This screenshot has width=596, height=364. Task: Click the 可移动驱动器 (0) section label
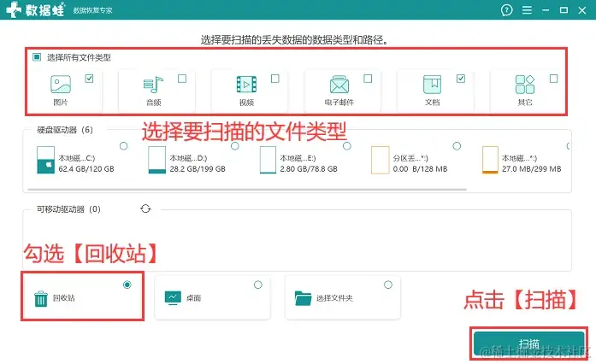point(68,209)
